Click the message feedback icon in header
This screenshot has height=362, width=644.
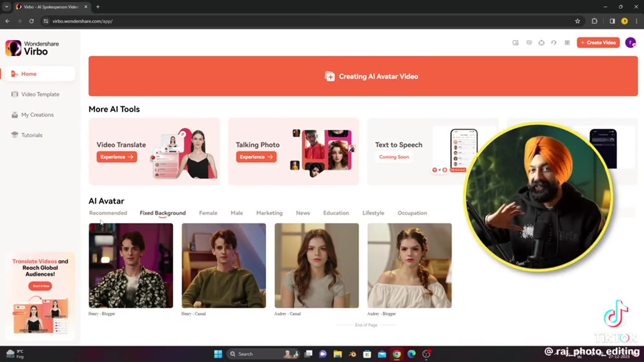[x=529, y=43]
